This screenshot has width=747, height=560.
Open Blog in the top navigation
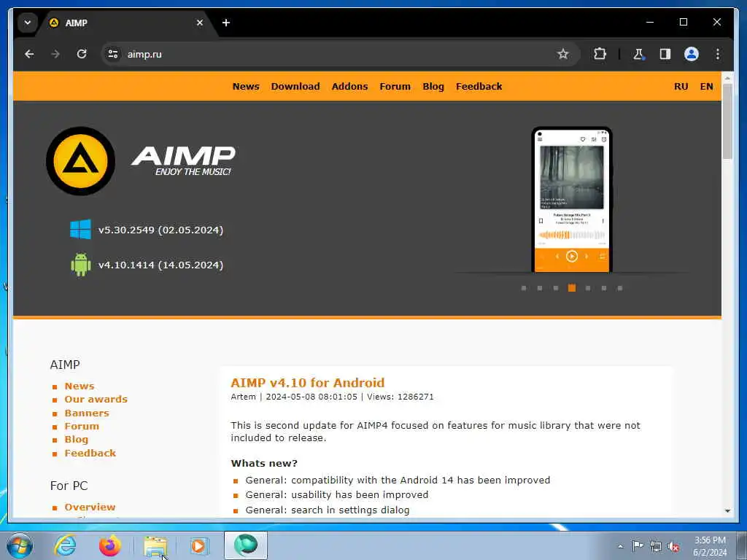click(433, 87)
